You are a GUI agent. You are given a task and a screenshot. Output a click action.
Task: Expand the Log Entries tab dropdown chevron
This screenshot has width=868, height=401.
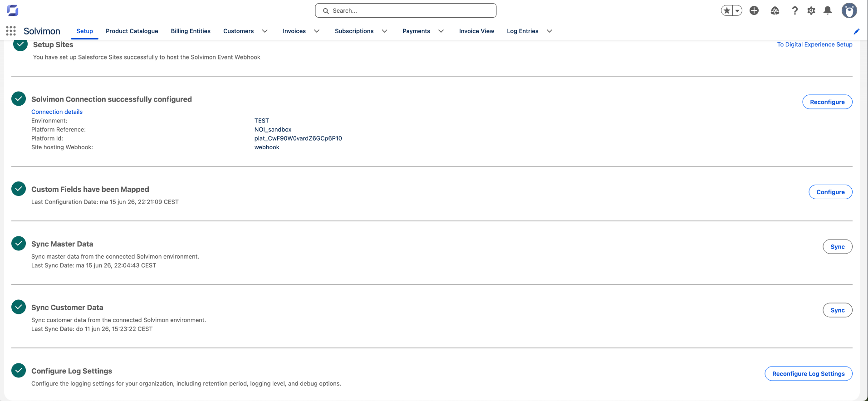(549, 31)
